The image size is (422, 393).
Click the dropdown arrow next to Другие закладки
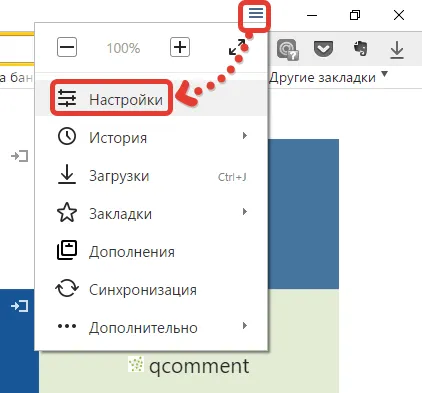pos(385,74)
